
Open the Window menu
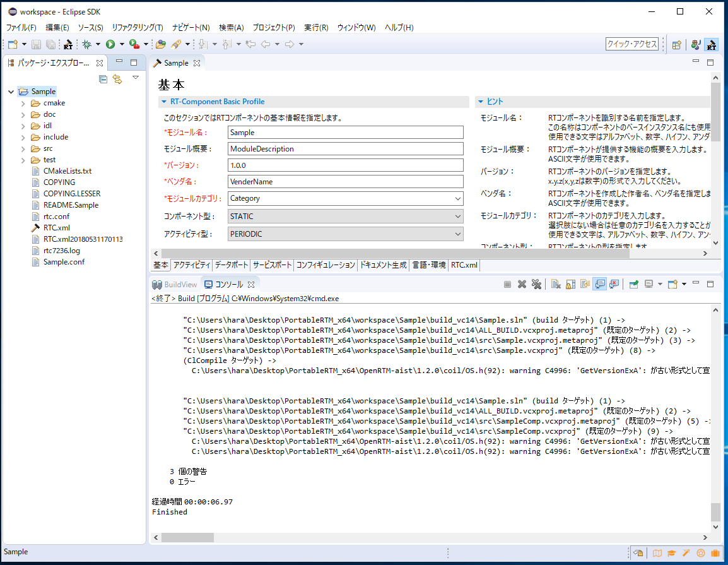356,27
